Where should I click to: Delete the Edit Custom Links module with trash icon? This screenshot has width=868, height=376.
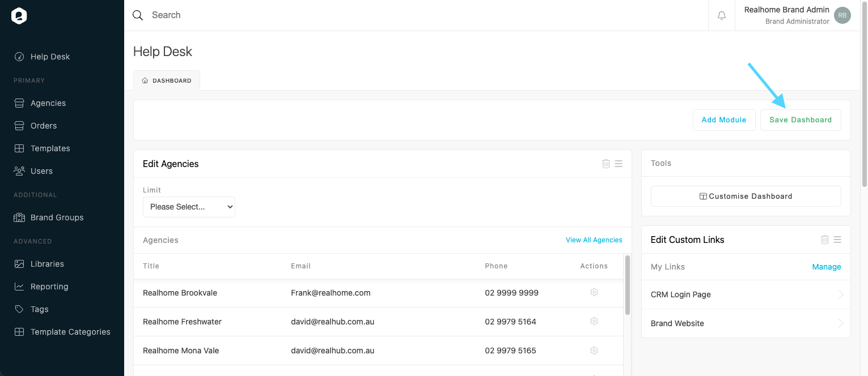(x=825, y=240)
